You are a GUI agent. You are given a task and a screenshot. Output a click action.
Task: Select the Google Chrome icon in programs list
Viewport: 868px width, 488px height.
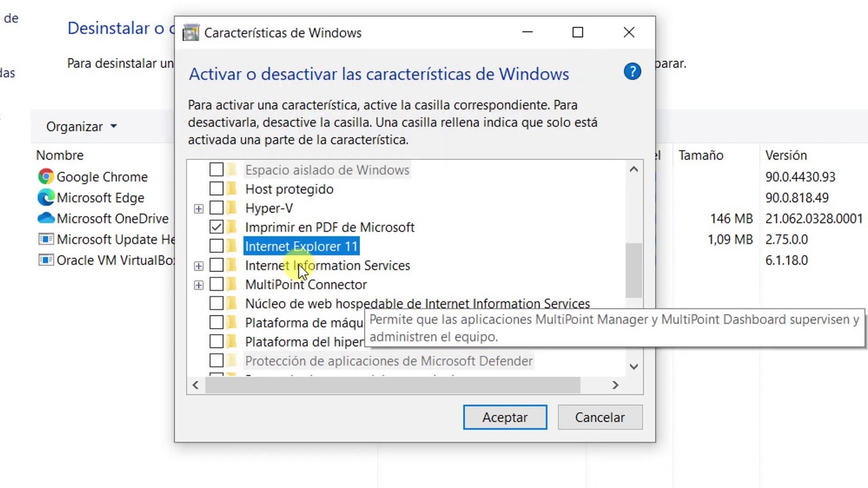[x=45, y=177]
